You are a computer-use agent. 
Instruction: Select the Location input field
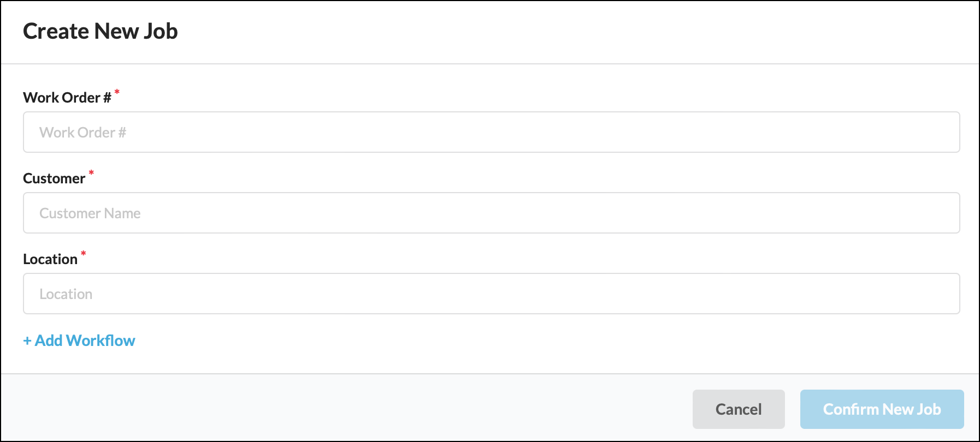click(492, 294)
